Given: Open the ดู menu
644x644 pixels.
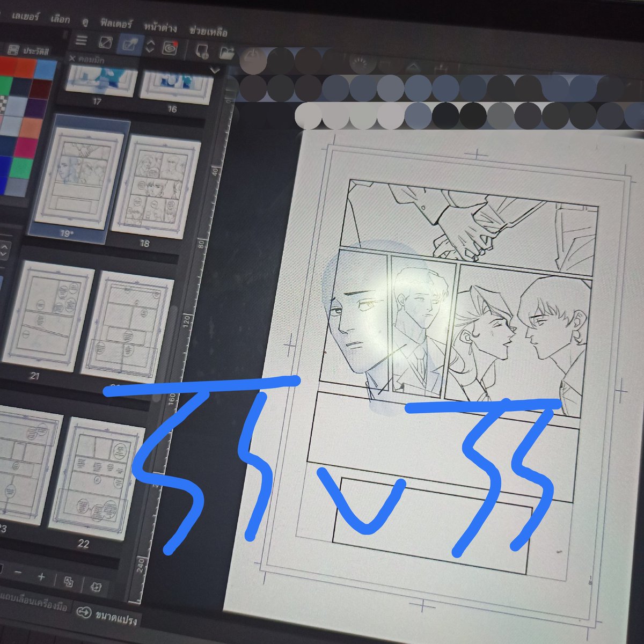Looking at the screenshot, I should point(85,22).
